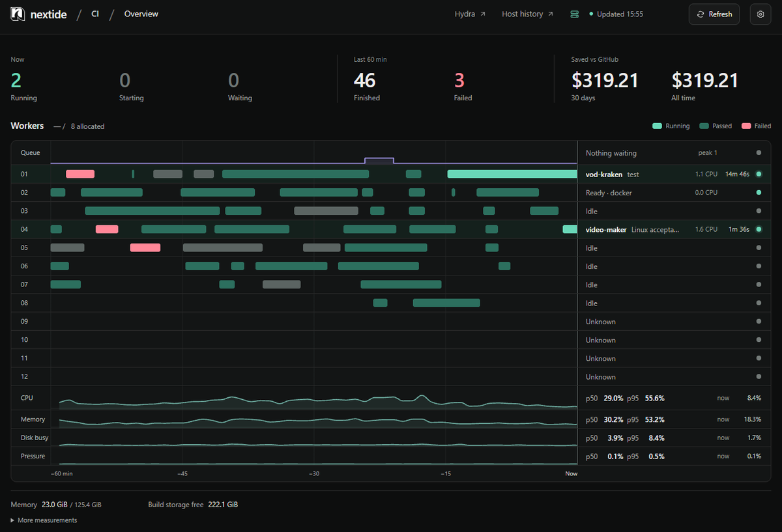Click the status dot beside Nothing waiting
Viewport: 782px width, 532px height.
(x=759, y=153)
